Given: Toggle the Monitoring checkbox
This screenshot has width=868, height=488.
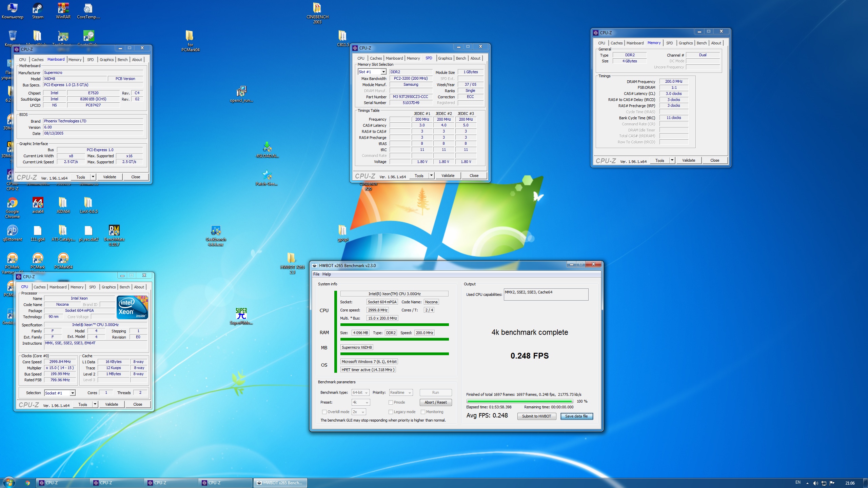Looking at the screenshot, I should point(423,412).
